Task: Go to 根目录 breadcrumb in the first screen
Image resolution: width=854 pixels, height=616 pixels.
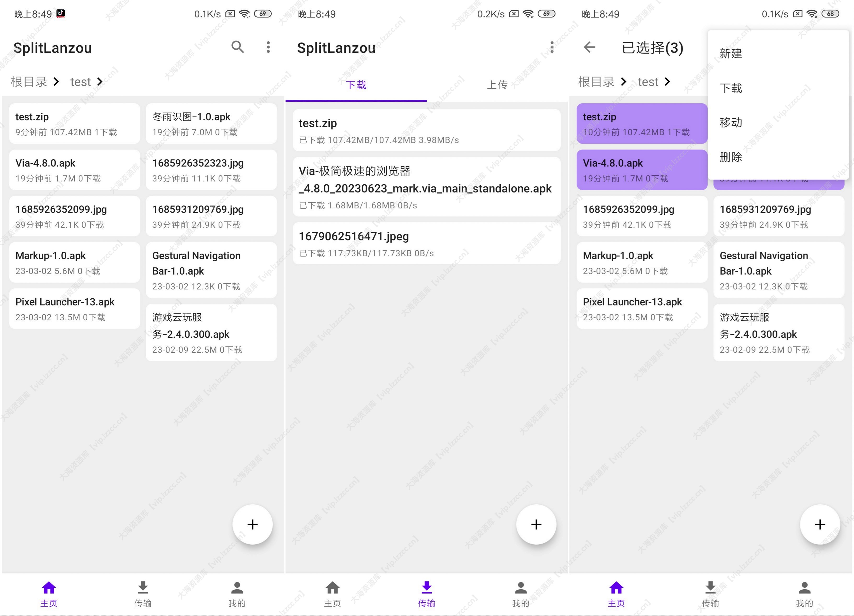Action: coord(29,82)
